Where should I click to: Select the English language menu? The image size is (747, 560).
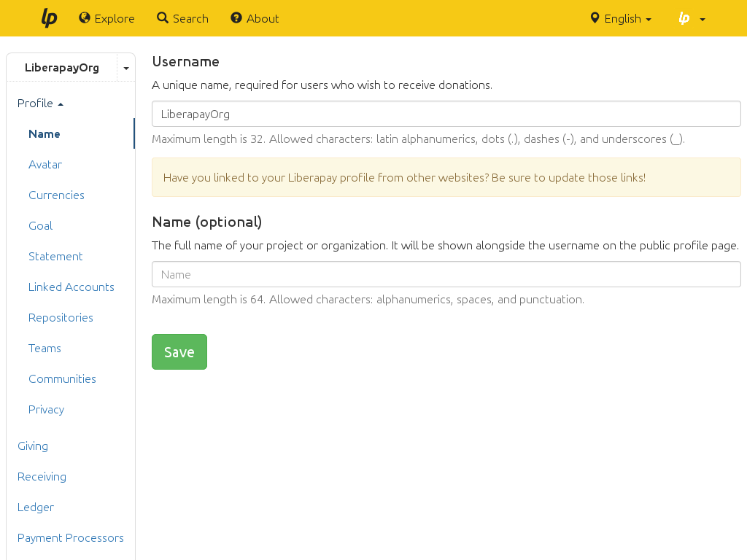pos(621,18)
